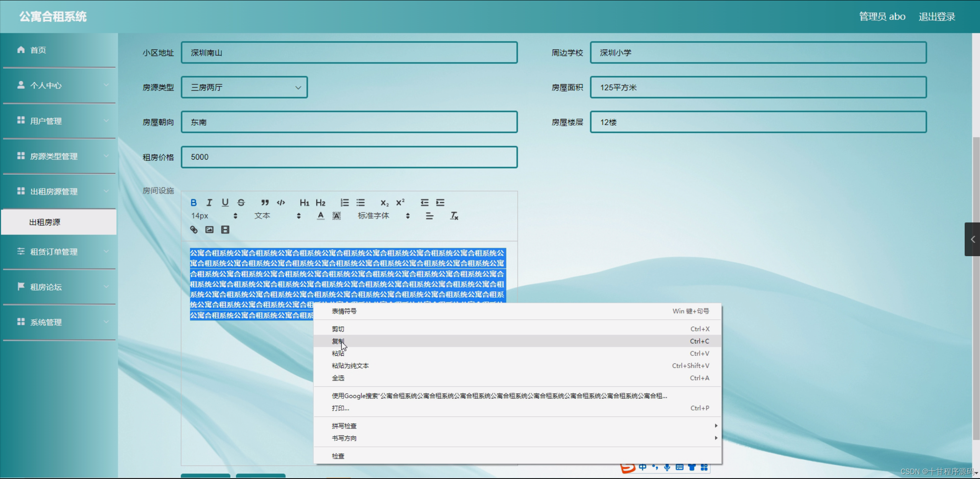Click 管理员 abo in header
980x479 pixels.
click(882, 16)
